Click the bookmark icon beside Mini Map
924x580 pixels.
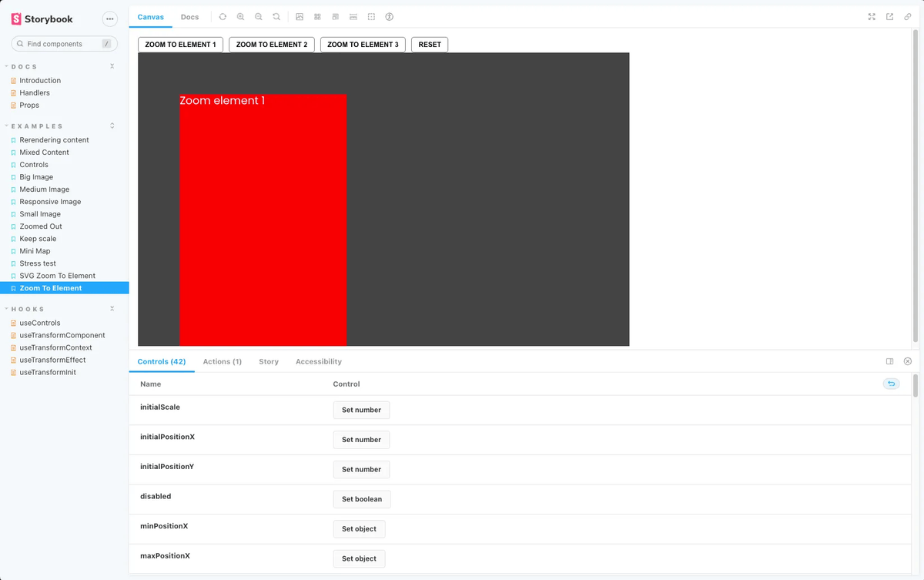[13, 251]
